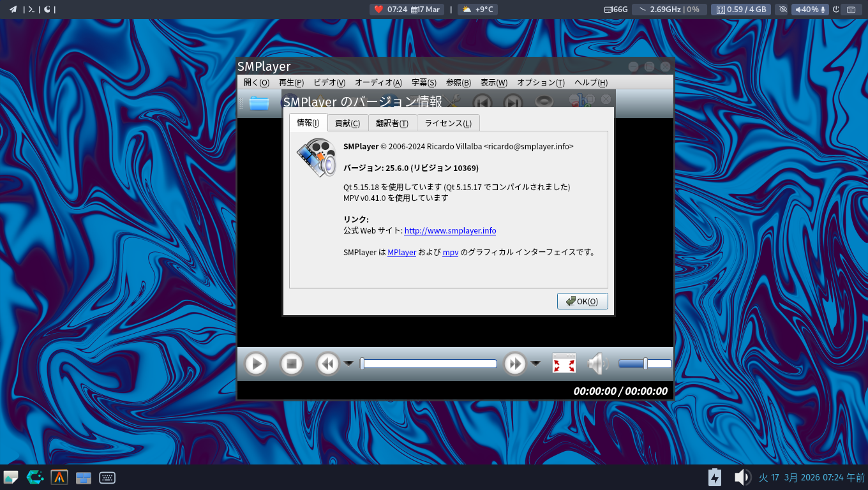Mute audio using the speaker icon
Screen dimensions: 868x490
597,364
